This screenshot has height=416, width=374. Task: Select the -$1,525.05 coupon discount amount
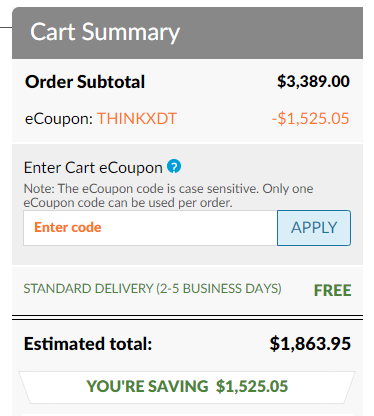(310, 119)
